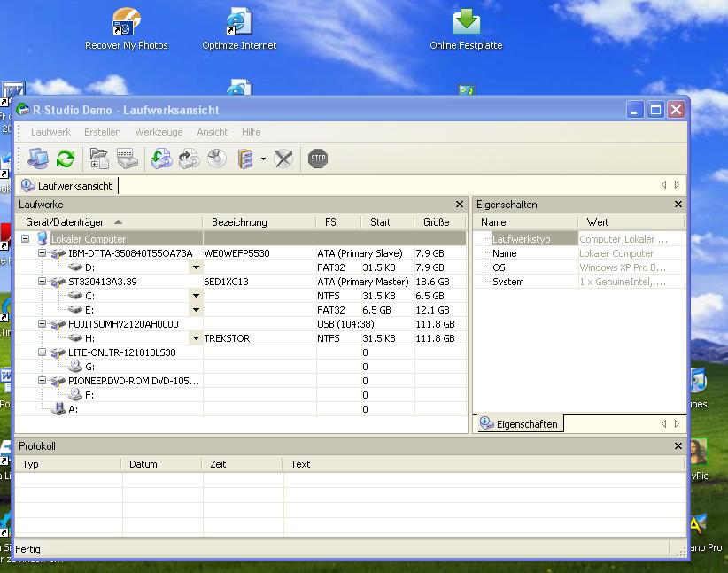Collapse the Lokaler Computer tree node
Viewport: 728px width, 573px height.
coord(26,238)
